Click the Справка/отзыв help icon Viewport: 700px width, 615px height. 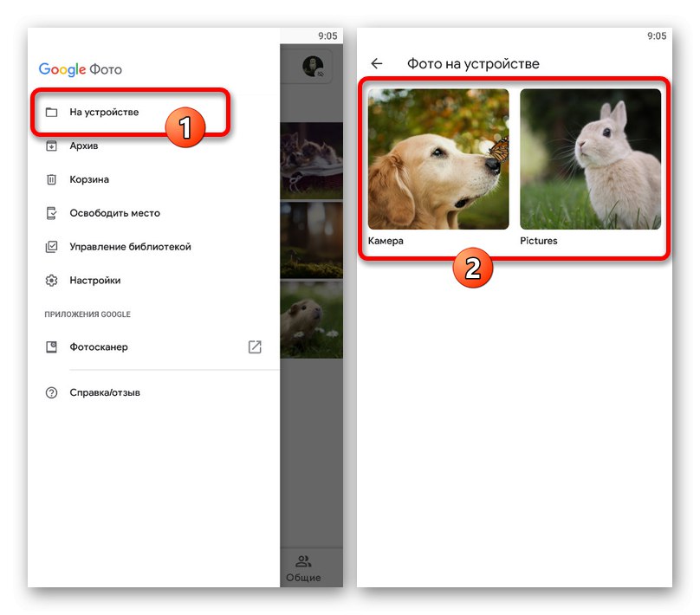54,392
